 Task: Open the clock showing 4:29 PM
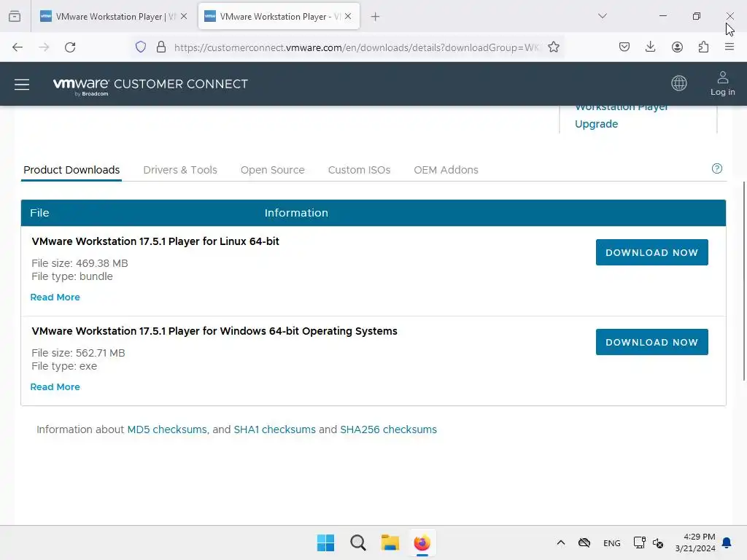[x=695, y=542]
